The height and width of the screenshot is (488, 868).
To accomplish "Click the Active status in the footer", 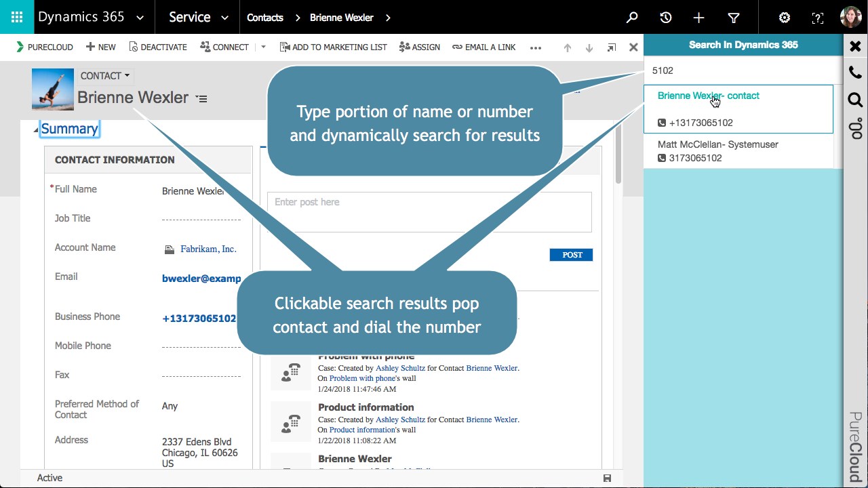I will point(50,478).
